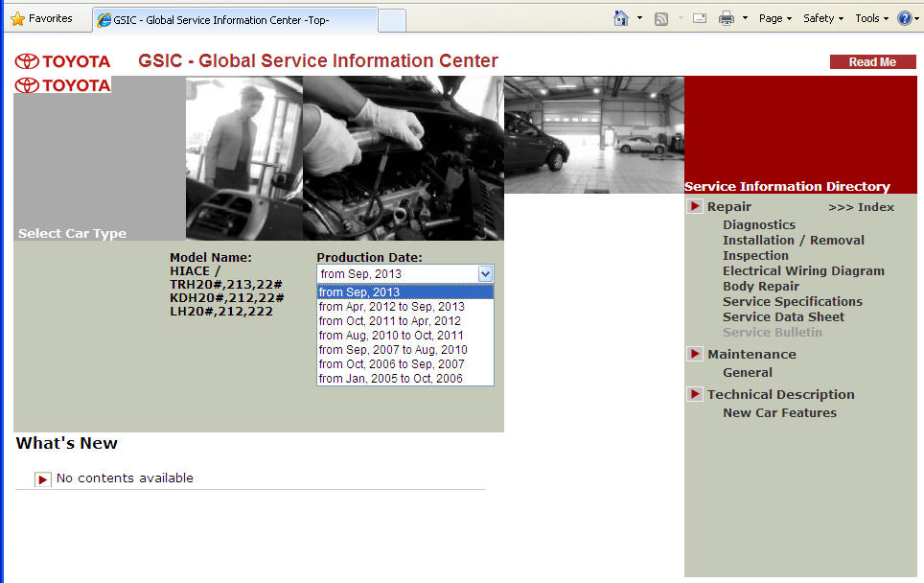This screenshot has height=583, width=924.
Task: Open the >>> Index link
Action: coord(861,207)
